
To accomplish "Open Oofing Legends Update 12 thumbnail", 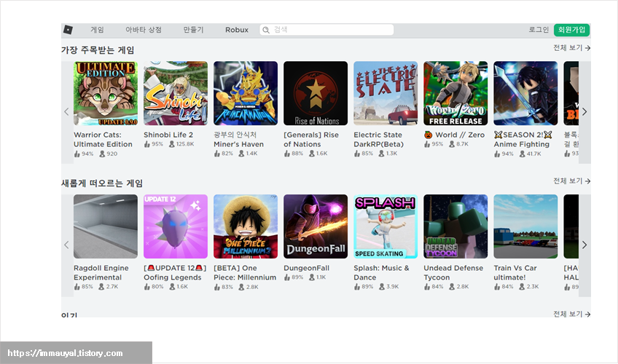I will click(x=176, y=226).
